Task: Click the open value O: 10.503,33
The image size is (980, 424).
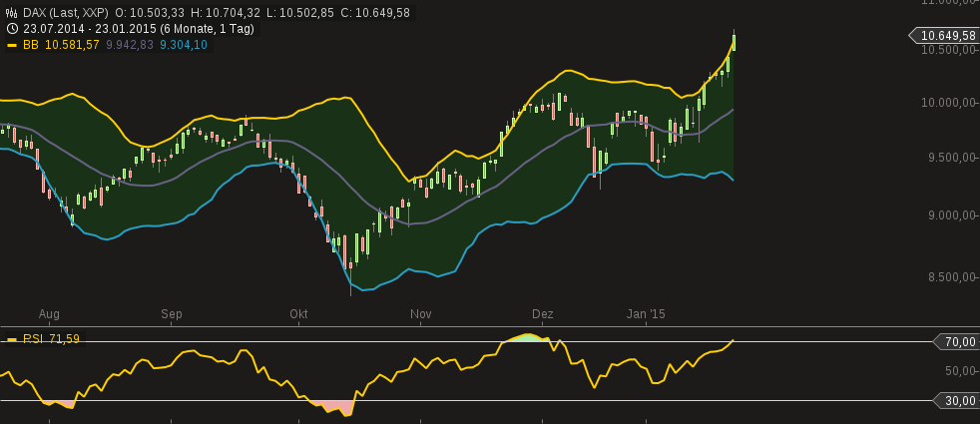Action: pos(150,13)
